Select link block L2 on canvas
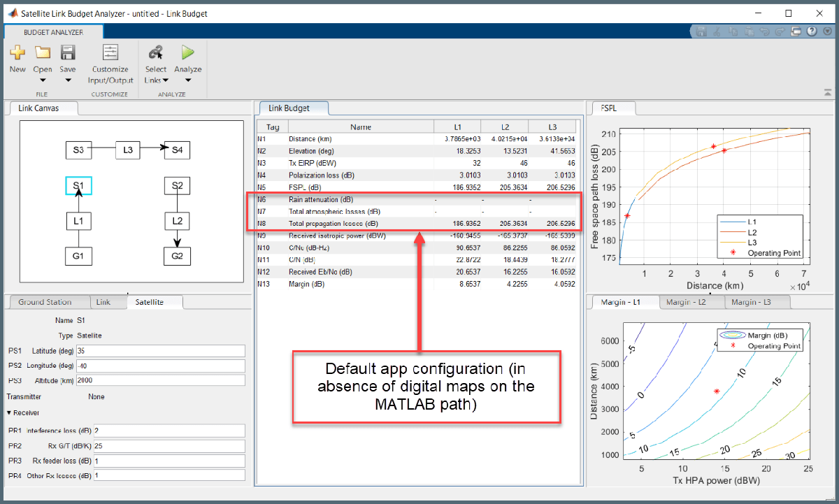The image size is (839, 504). 177,221
